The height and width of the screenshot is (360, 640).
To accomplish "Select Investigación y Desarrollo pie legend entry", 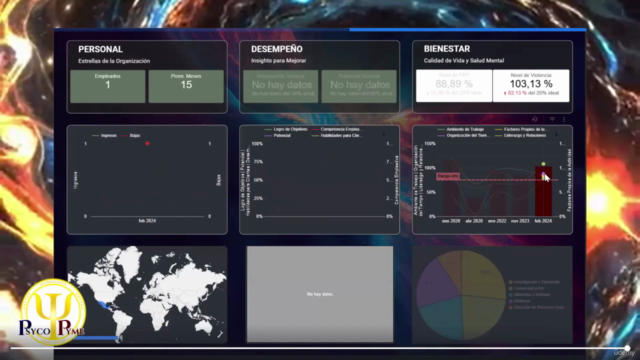I will [x=534, y=282].
